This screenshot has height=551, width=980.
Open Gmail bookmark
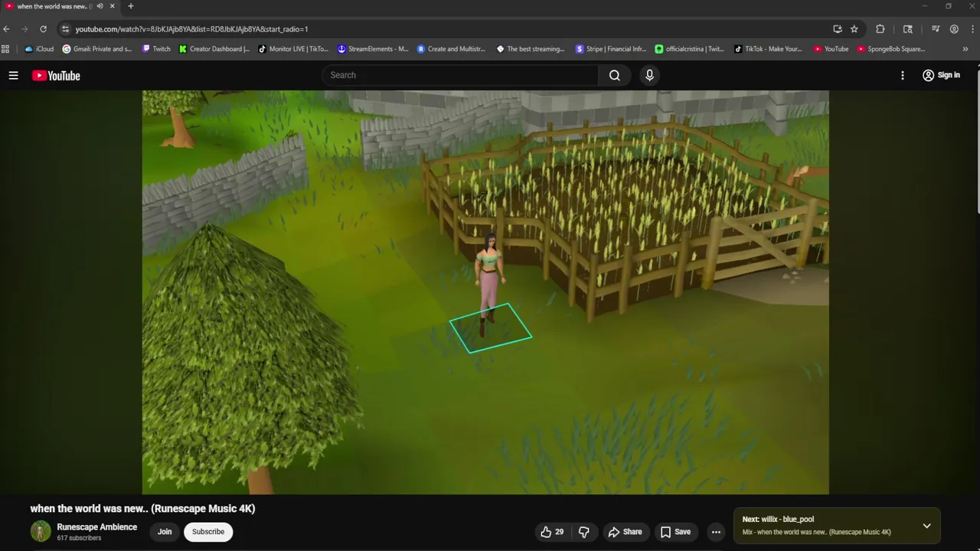[97, 49]
